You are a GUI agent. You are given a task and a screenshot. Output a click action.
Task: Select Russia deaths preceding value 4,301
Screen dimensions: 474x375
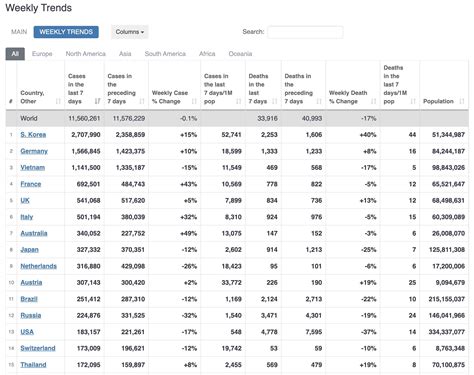314,315
